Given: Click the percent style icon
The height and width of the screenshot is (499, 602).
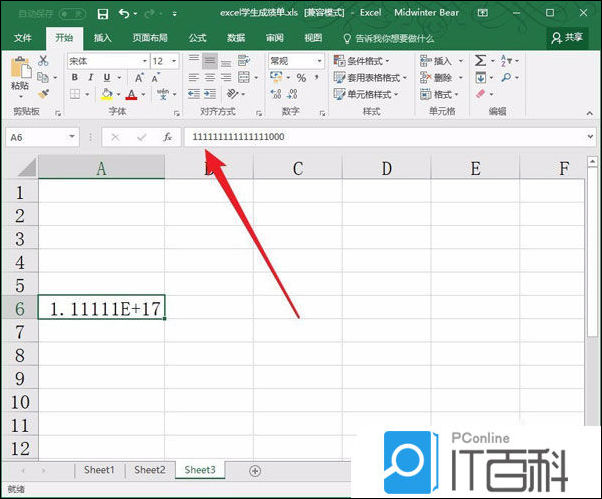Looking at the screenshot, I should pyautogui.click(x=301, y=78).
